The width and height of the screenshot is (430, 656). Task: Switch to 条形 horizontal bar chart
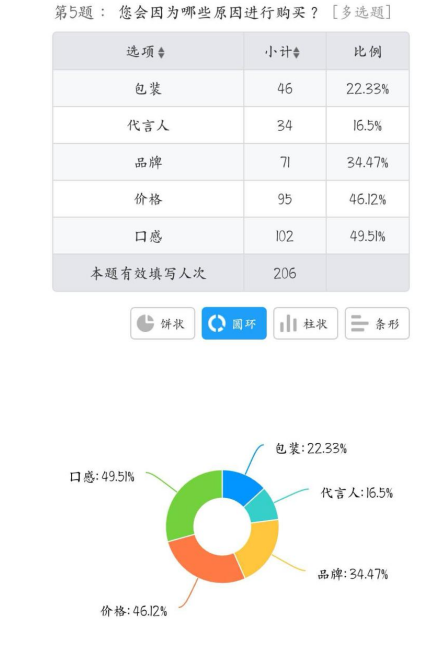tap(377, 323)
